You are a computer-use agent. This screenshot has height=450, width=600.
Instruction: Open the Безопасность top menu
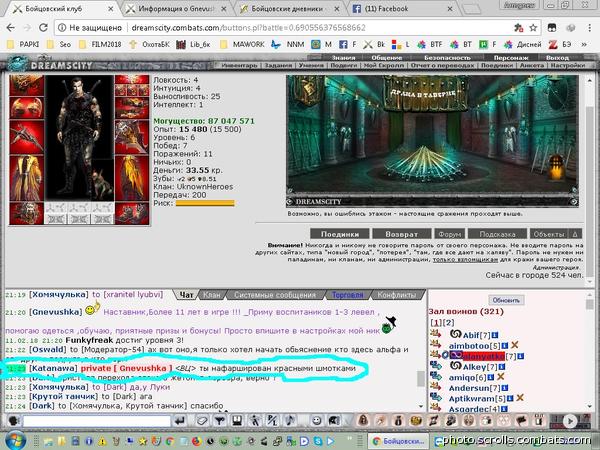pos(447,57)
